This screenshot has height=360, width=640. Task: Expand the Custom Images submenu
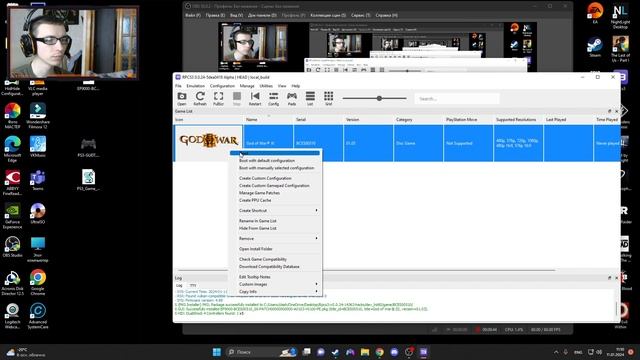click(x=276, y=284)
